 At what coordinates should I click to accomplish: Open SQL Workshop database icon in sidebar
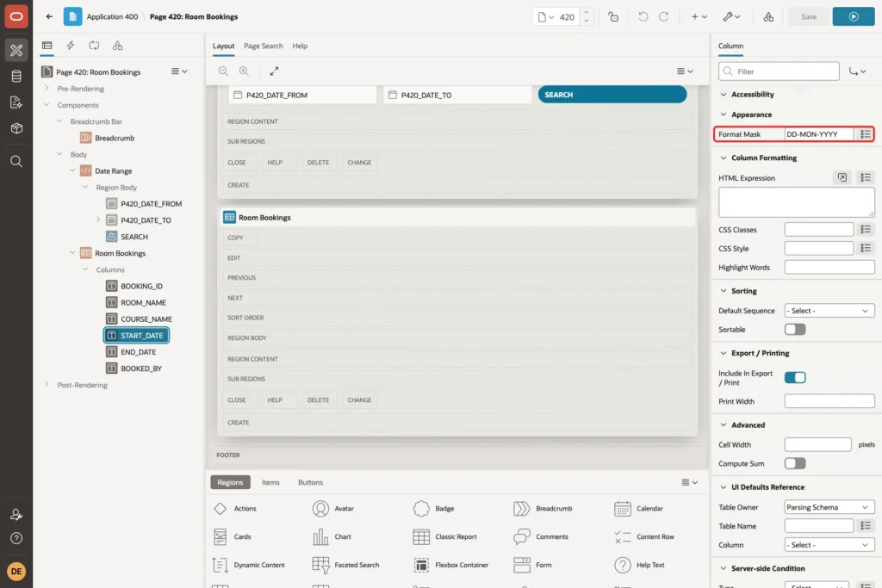click(16, 77)
